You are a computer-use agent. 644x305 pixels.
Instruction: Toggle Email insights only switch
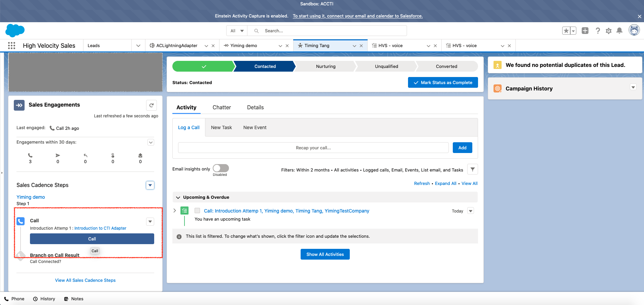[221, 168]
